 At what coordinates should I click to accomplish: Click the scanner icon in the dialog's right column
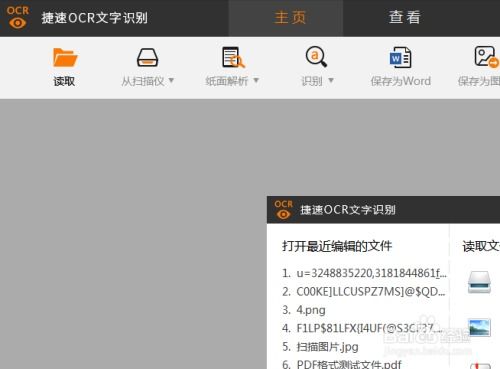coord(479,282)
